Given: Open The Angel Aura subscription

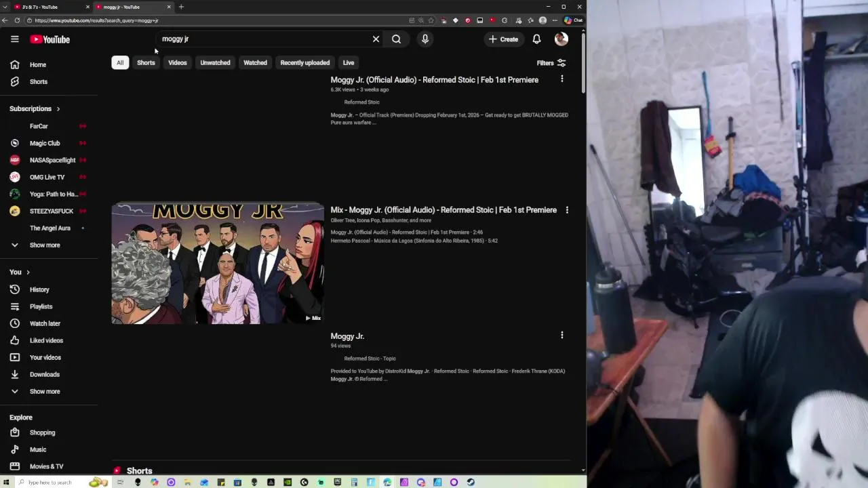Looking at the screenshot, I should (49, 228).
